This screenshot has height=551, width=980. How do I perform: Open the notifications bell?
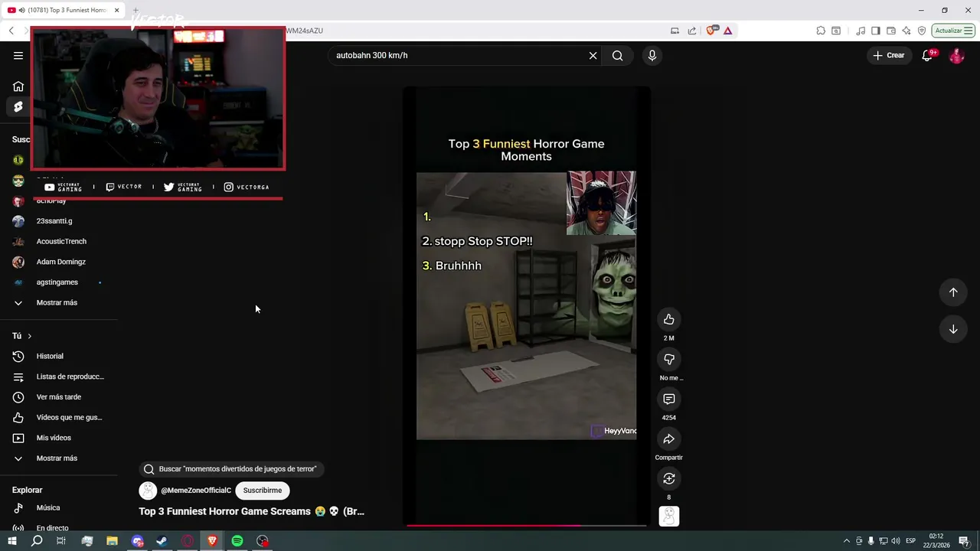point(927,55)
